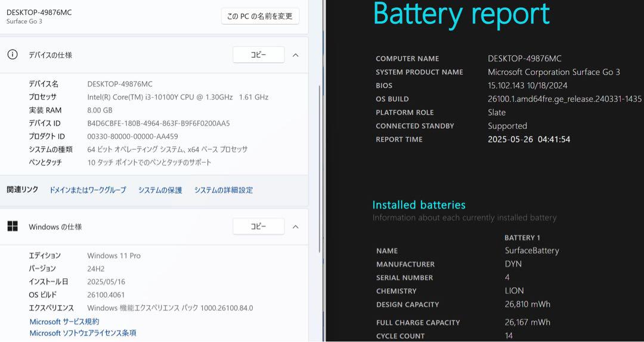
Task: Select the device name value DESKTOP-49876MC
Action: (x=120, y=84)
